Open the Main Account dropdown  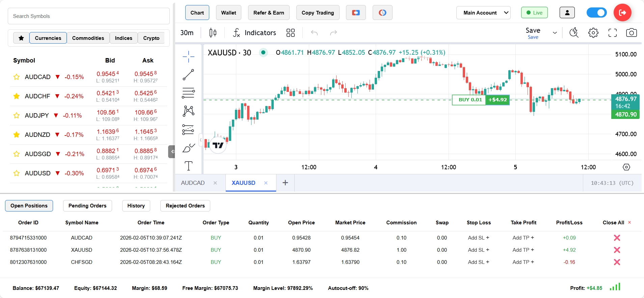click(483, 13)
